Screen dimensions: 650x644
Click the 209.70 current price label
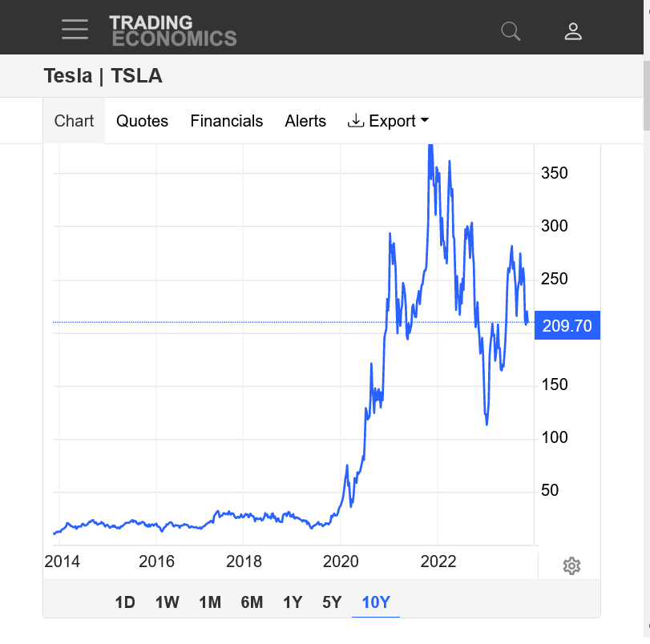[x=567, y=325]
